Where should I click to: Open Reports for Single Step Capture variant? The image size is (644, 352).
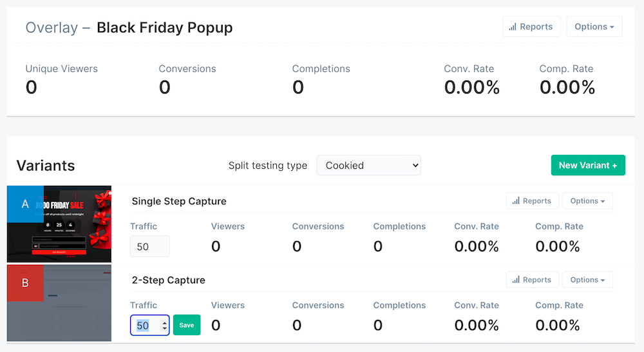click(531, 201)
